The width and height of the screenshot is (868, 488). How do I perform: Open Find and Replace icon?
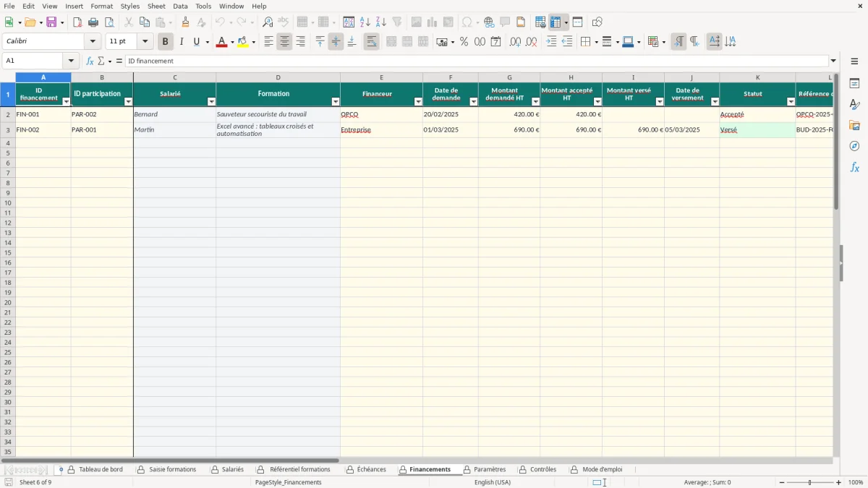(268, 22)
